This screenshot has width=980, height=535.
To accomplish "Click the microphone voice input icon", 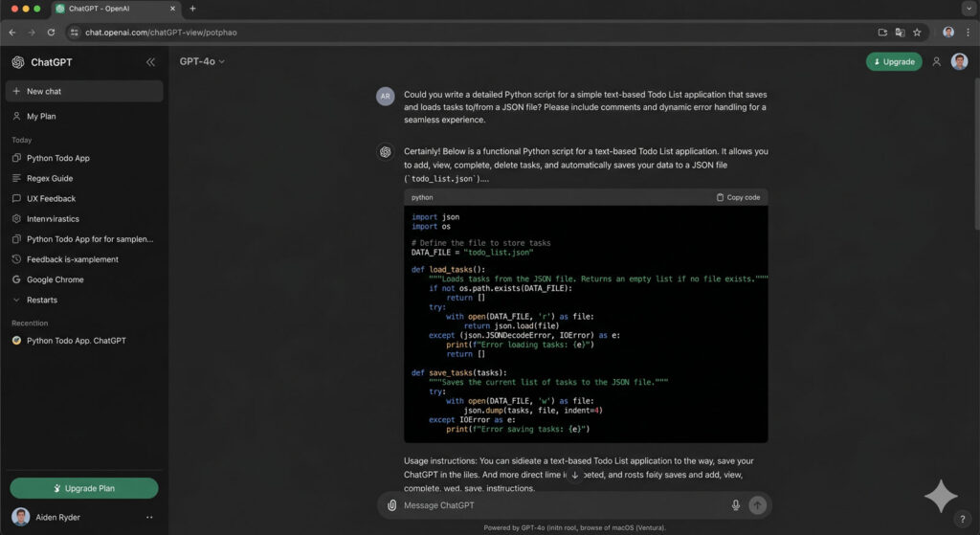I will point(736,505).
